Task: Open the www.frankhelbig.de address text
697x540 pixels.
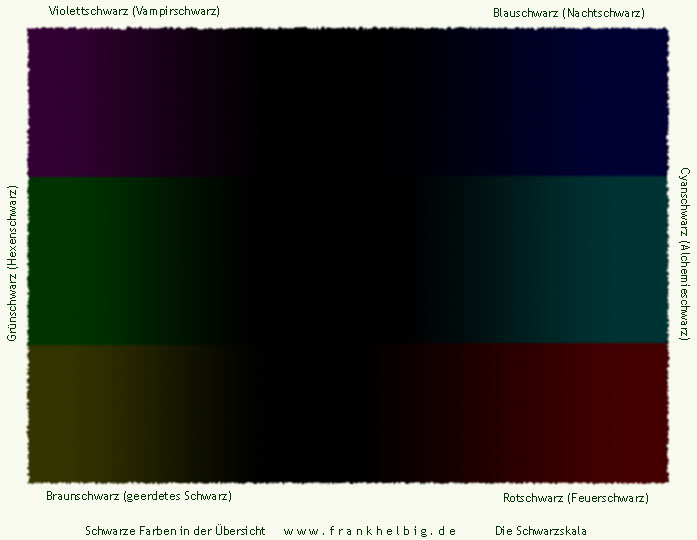Action: pos(370,531)
